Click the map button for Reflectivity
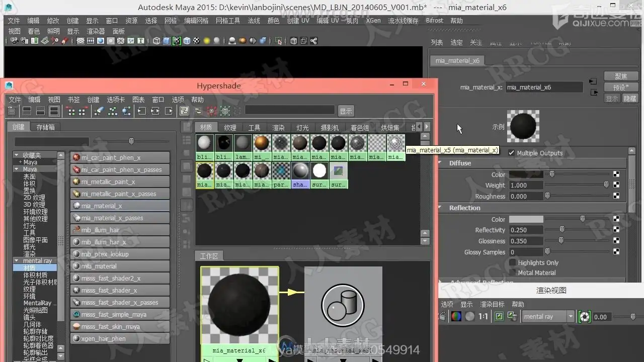The height and width of the screenshot is (362, 644). pos(616,230)
